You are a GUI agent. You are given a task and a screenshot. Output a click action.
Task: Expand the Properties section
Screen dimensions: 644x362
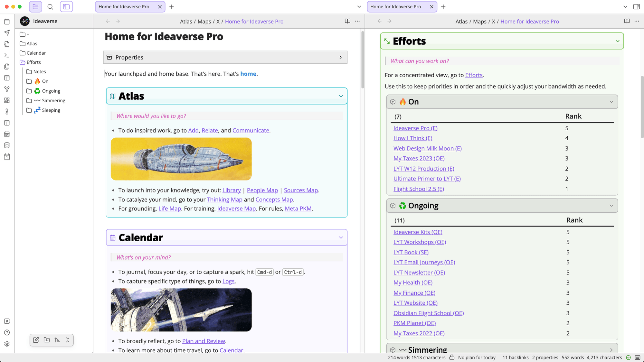tap(340, 57)
